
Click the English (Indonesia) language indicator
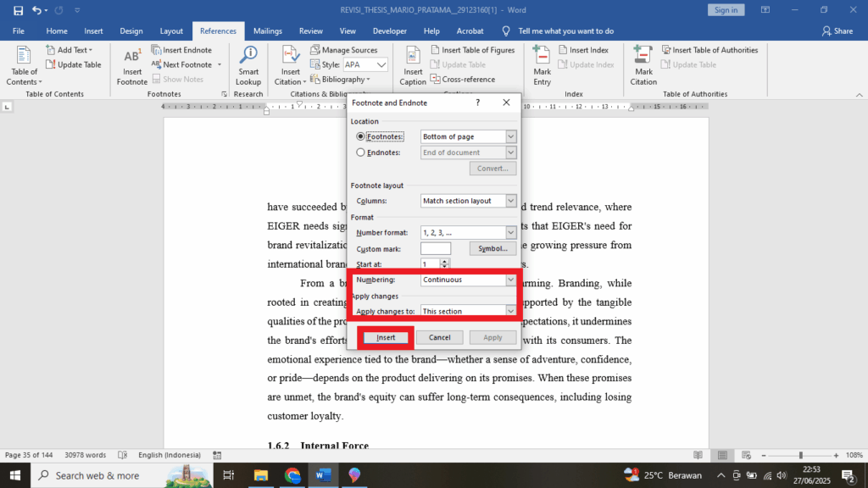coord(170,455)
